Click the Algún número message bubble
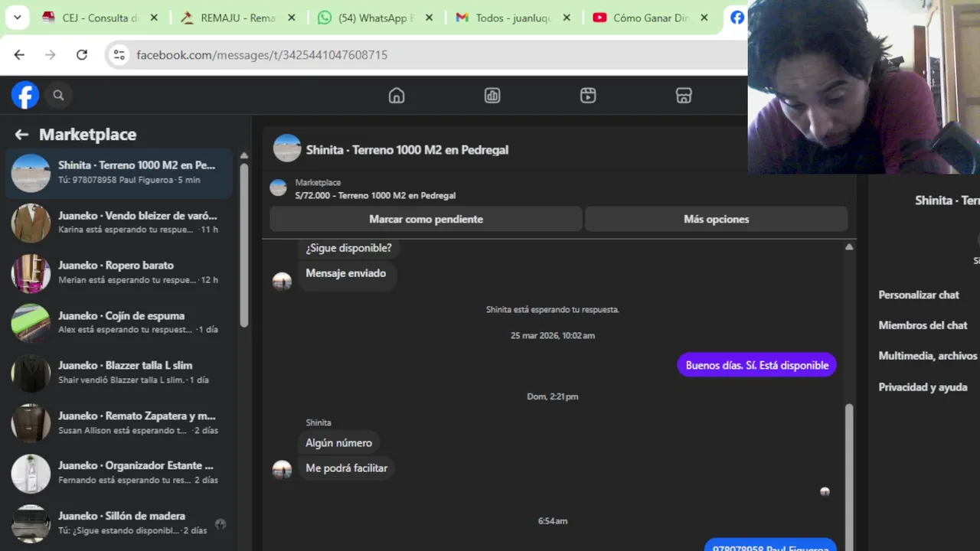 click(338, 442)
